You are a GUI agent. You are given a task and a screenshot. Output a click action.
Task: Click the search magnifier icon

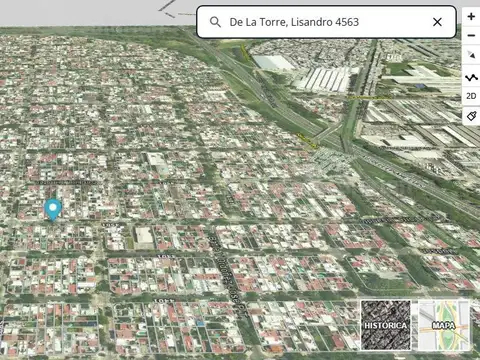click(215, 22)
